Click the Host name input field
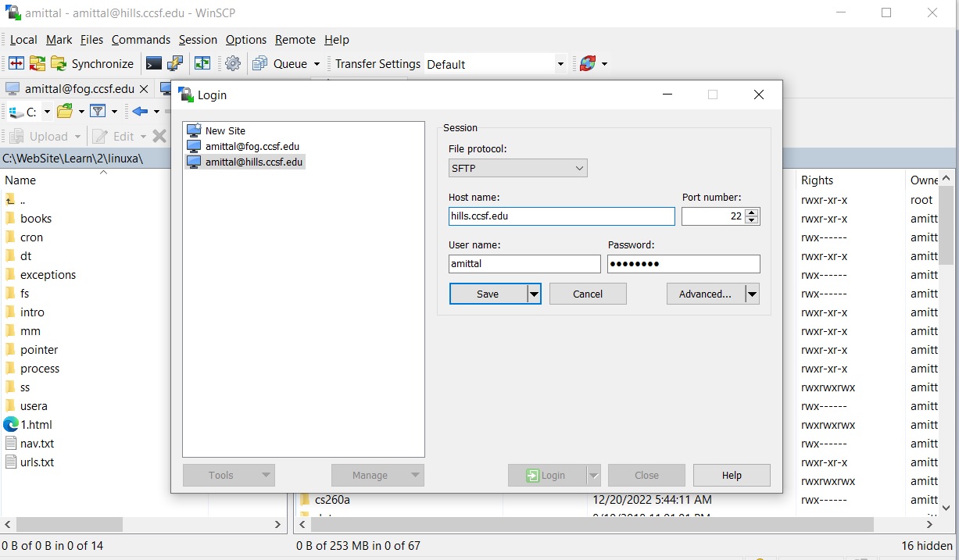Image resolution: width=959 pixels, height=560 pixels. coord(561,216)
